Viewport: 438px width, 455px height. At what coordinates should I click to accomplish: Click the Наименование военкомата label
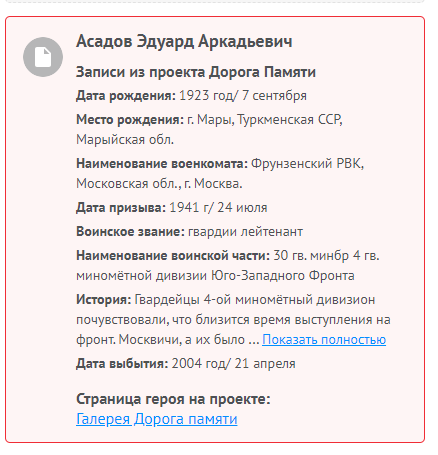click(x=162, y=163)
